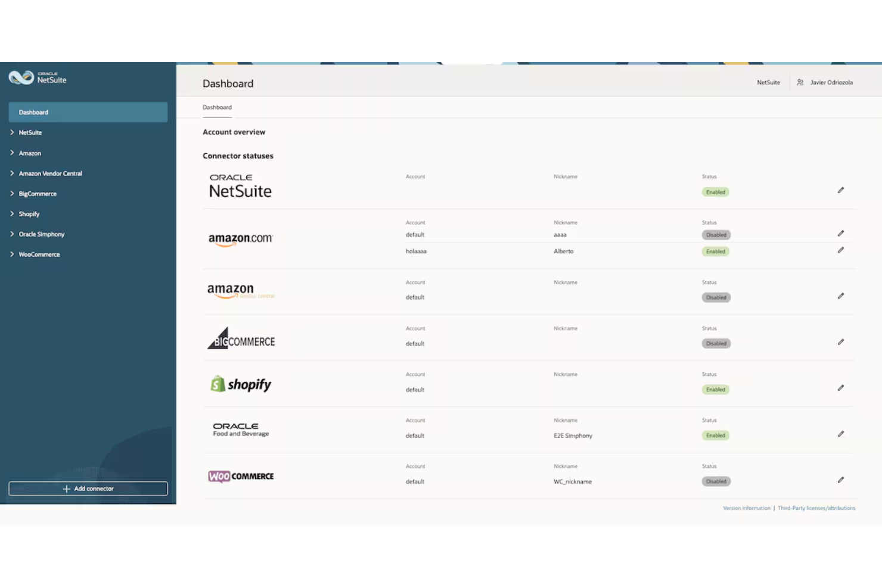Edit the NetSuite connector with the pencil icon

click(x=841, y=190)
